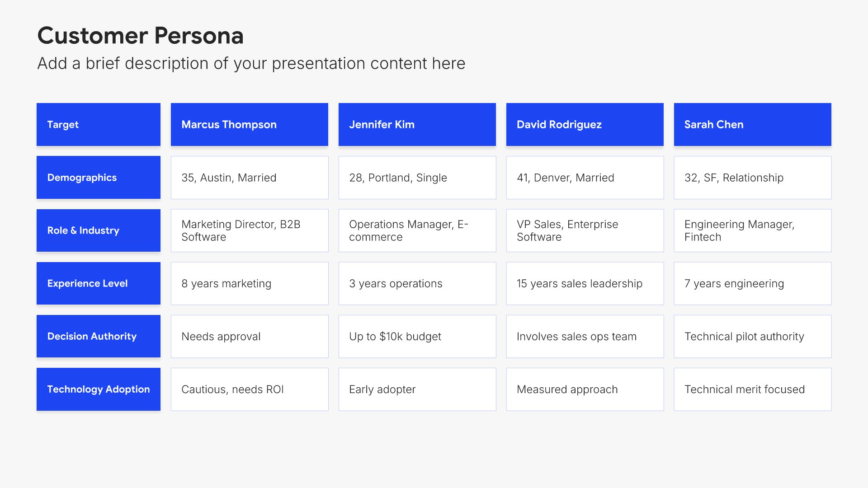This screenshot has width=868, height=488.
Task: Select the 'Operations Manager, E-commerce' cell
Action: 417,230
